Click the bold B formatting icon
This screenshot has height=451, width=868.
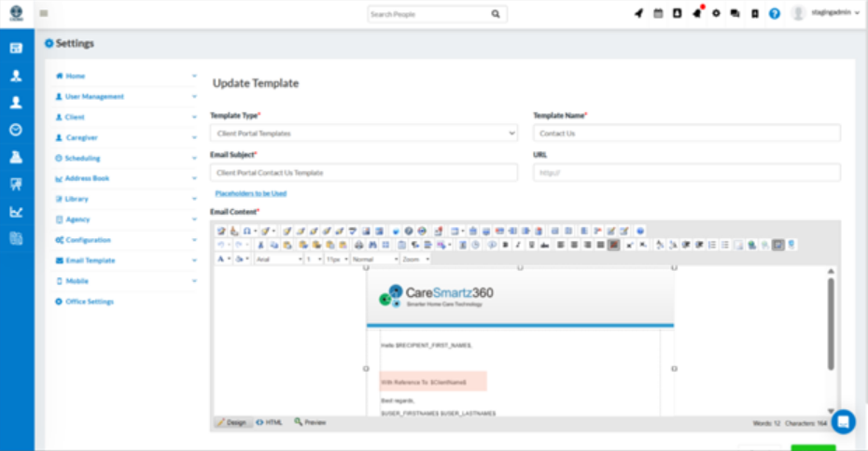tap(505, 245)
